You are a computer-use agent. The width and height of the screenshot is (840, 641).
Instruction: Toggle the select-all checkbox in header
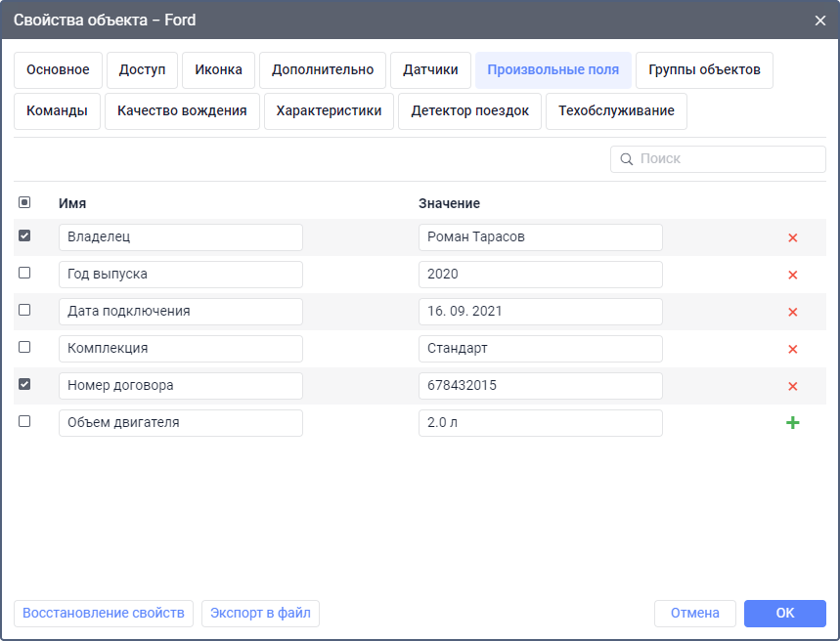click(x=24, y=202)
